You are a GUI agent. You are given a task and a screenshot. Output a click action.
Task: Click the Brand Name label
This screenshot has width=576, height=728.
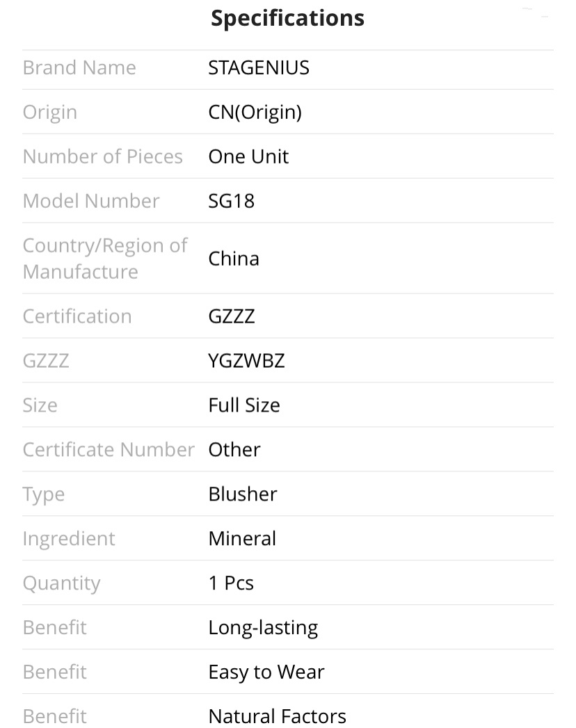coord(79,67)
